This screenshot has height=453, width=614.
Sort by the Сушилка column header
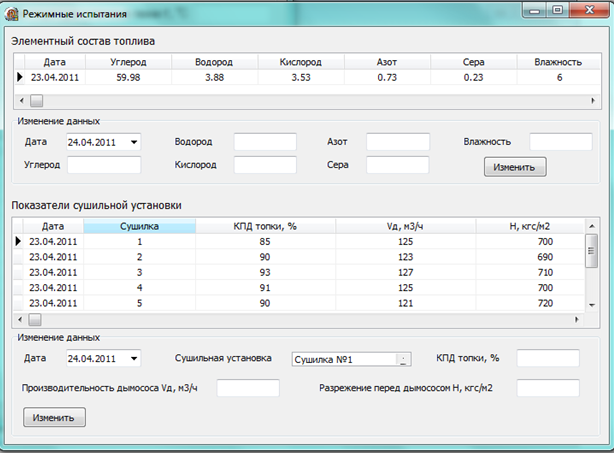[x=139, y=226]
